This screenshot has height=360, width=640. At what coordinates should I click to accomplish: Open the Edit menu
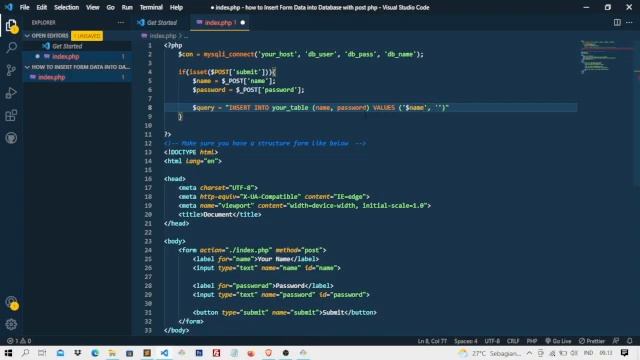point(42,7)
